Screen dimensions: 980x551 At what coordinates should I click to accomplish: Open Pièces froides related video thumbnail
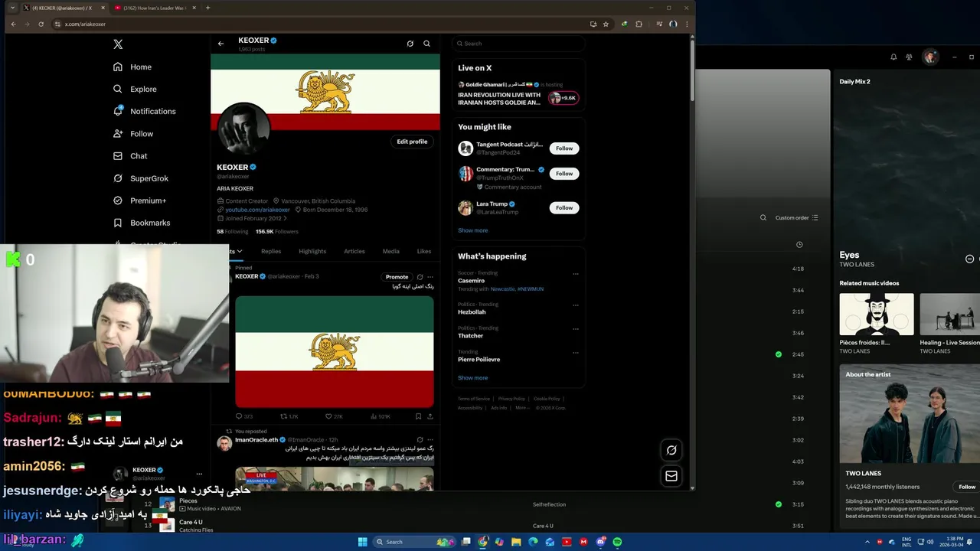[x=876, y=315]
